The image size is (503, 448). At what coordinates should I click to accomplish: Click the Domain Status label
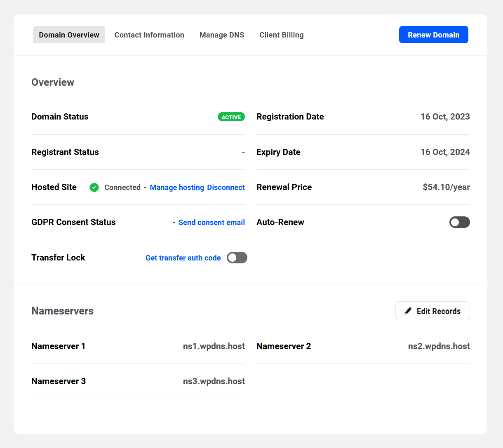click(60, 117)
